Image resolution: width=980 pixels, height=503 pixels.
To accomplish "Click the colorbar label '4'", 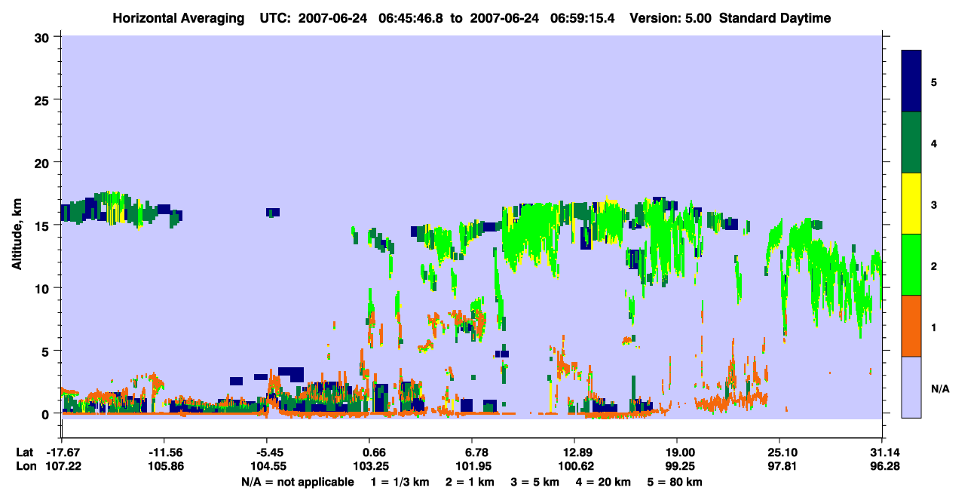I will 934,143.
